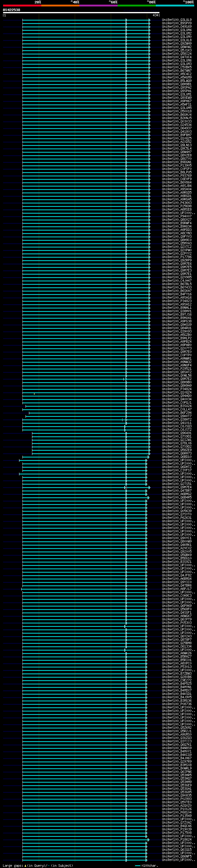Select the UniRef100_Q6BD10 label
197x868 pixels.
[177, 457]
